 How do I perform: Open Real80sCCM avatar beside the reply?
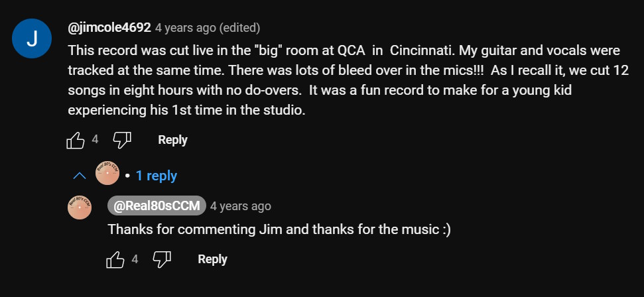[x=80, y=208]
